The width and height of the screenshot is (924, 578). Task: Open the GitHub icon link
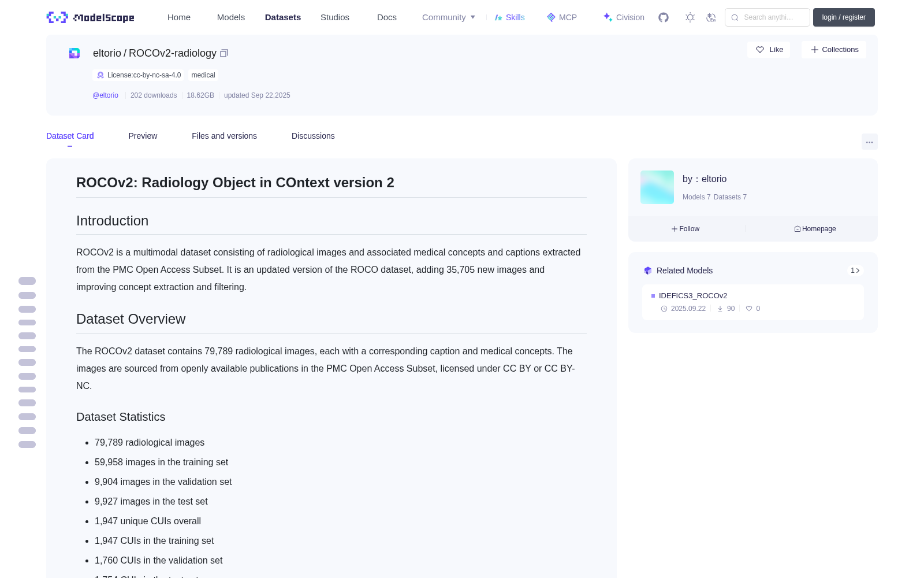pos(664,17)
